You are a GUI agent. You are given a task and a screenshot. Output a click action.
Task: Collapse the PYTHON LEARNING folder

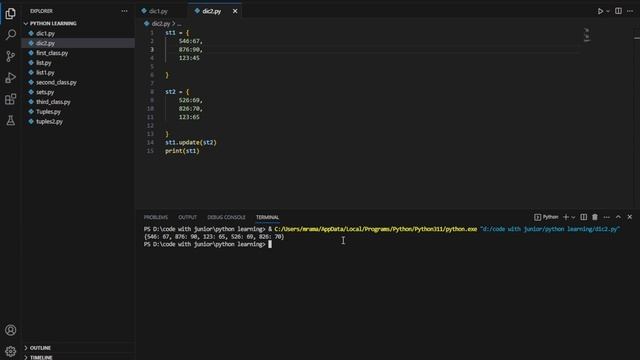53,24
